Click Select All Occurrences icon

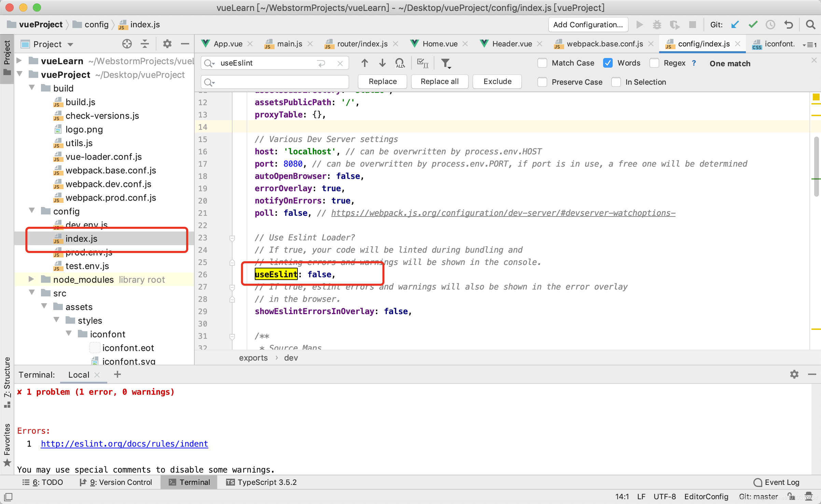click(x=423, y=63)
